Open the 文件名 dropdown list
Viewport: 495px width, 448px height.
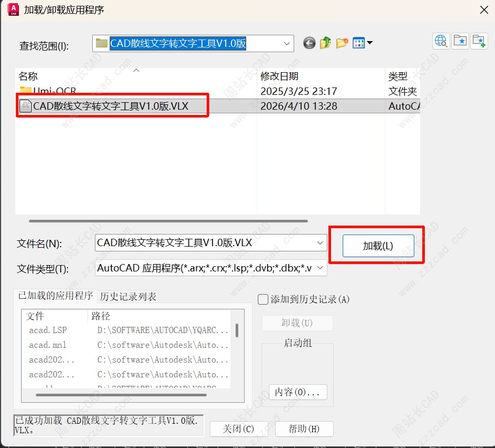tap(320, 243)
